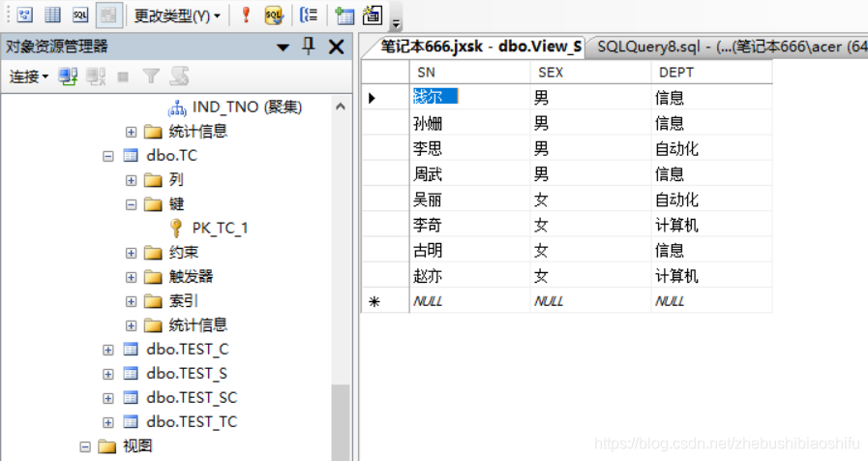Add new derived table icon
Image resolution: width=868 pixels, height=461 pixels.
373,15
